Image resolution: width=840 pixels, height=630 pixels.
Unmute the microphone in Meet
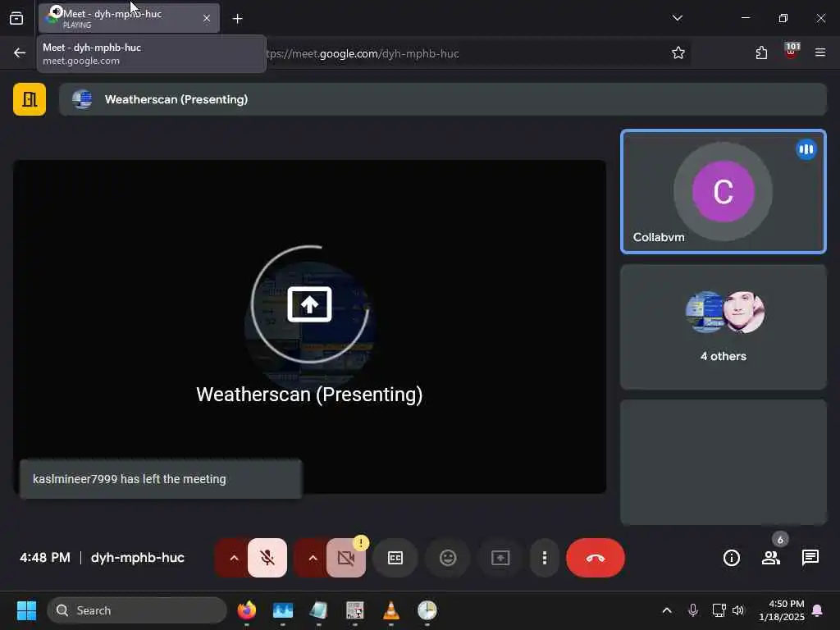coord(267,558)
